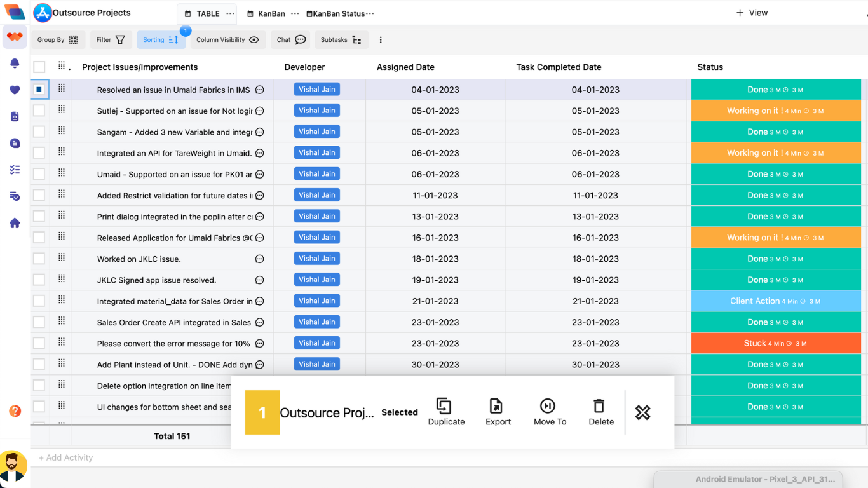Screen dimensions: 868x488
Task: Open the Outsource Projects app logo icon
Action: (x=43, y=13)
